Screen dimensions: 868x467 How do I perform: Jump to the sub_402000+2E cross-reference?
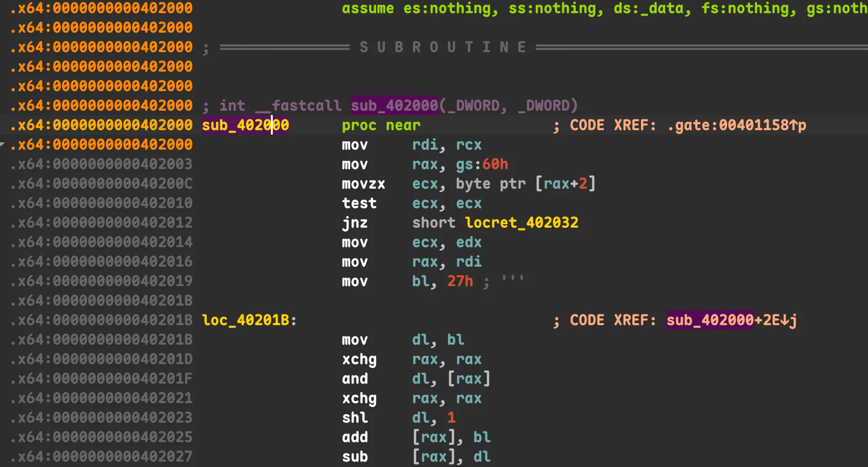(x=731, y=320)
